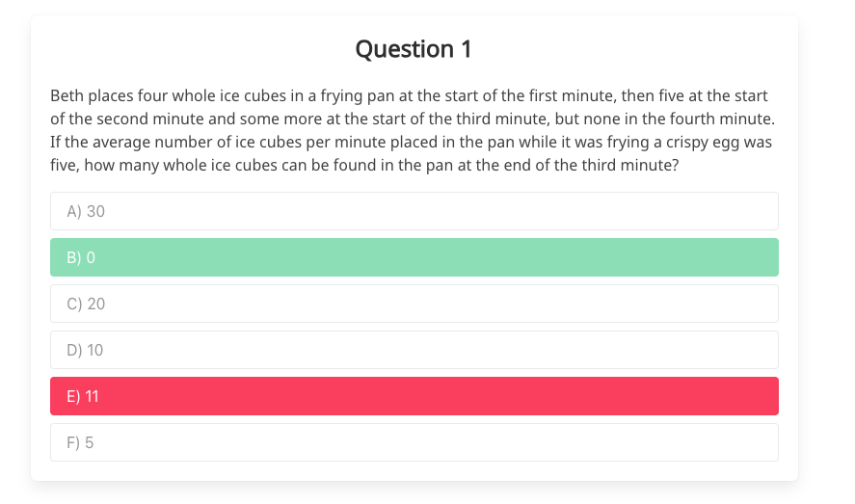
Task: Click the red highlighted incorrect answer
Action: click(414, 396)
